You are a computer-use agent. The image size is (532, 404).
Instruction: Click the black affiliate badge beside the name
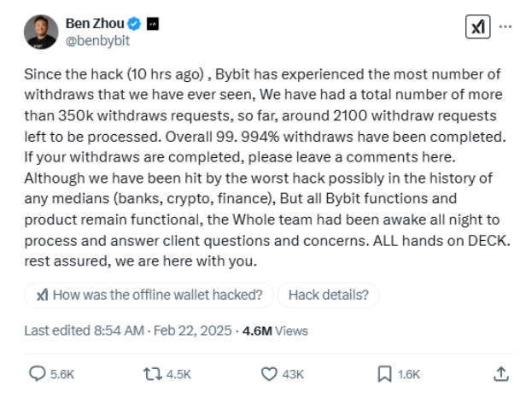[153, 24]
